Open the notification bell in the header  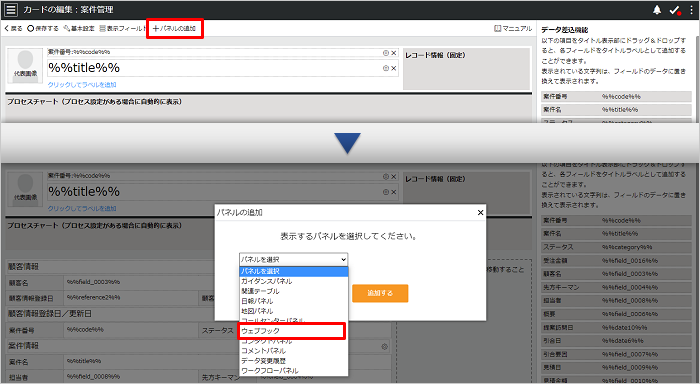tap(657, 10)
